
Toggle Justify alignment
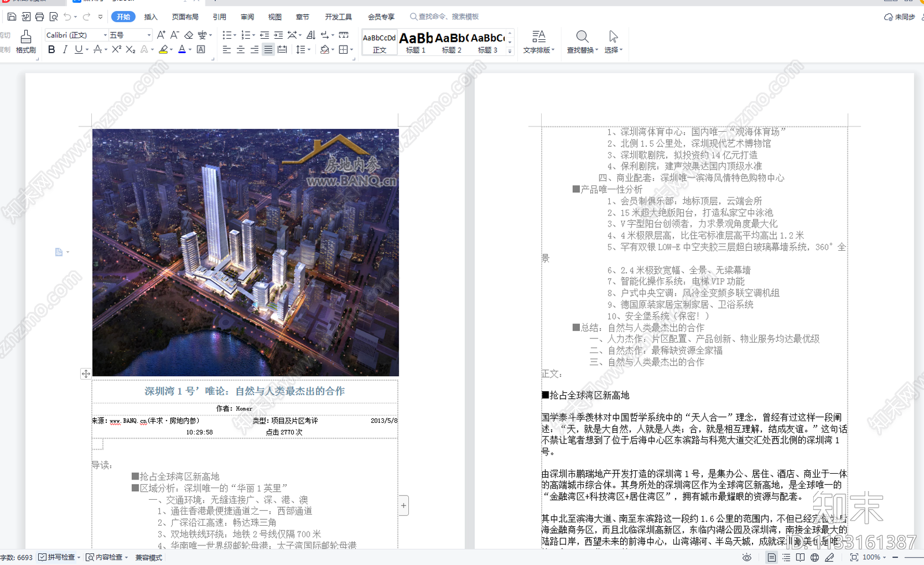[x=268, y=50]
